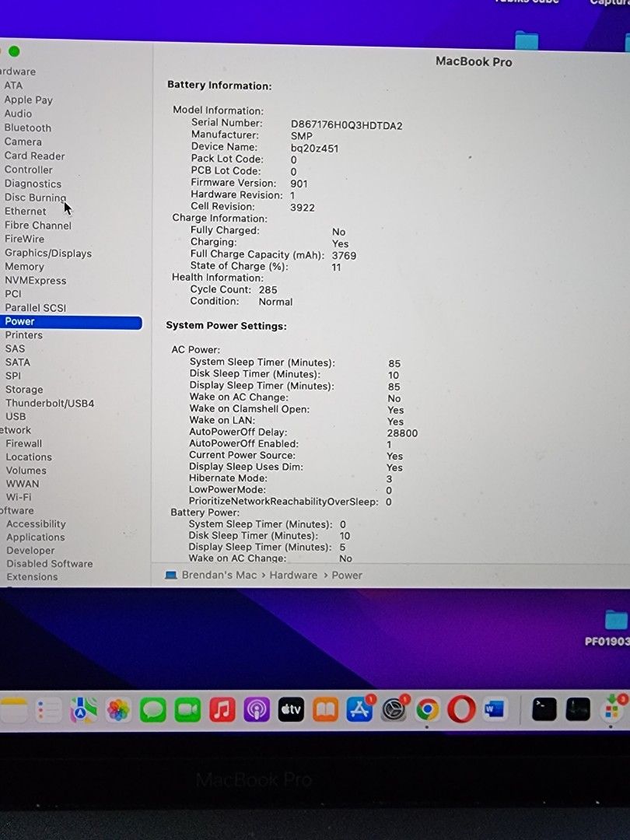Select PCI in the sidebar

(13, 293)
